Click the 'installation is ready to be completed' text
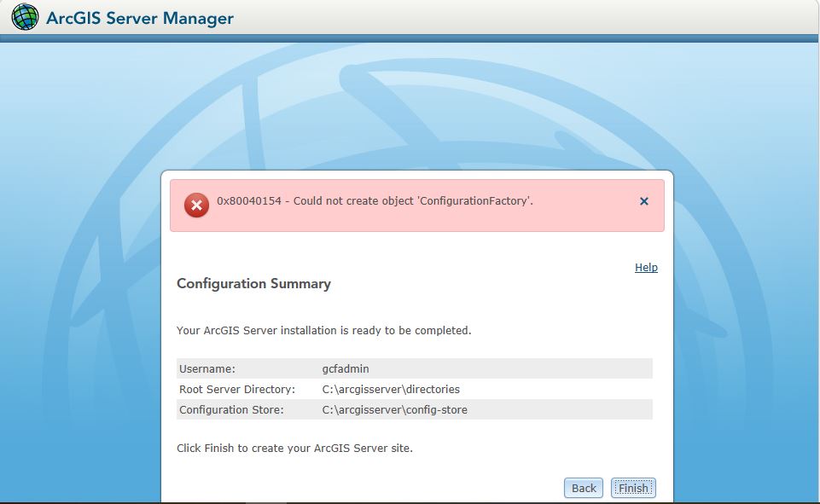 323,330
